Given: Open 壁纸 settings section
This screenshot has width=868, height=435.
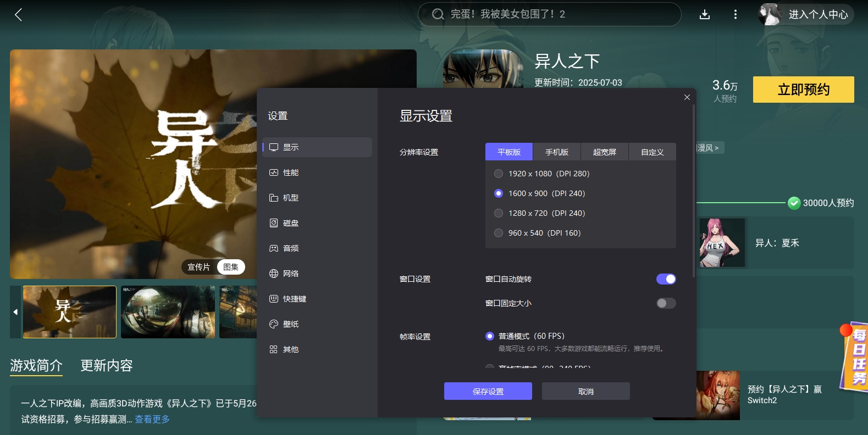Looking at the screenshot, I should tap(317, 324).
